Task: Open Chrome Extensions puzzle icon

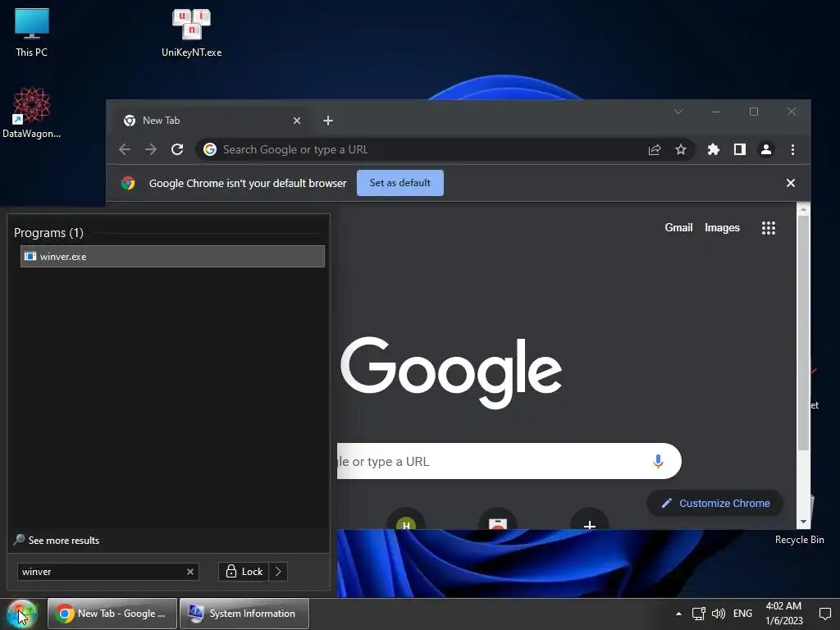Action: click(713, 149)
